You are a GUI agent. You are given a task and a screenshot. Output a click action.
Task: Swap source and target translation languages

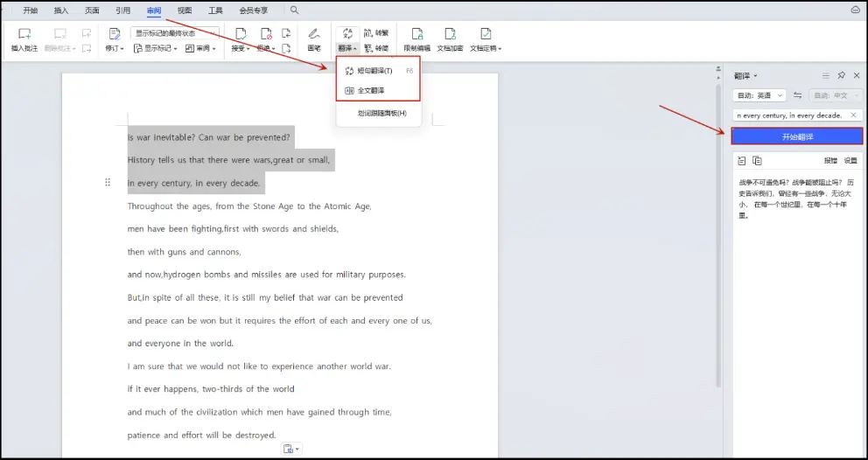(797, 95)
